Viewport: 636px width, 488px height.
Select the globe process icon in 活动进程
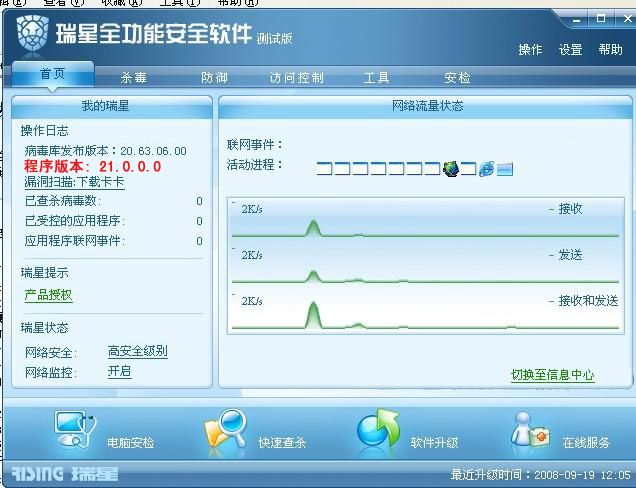click(451, 168)
